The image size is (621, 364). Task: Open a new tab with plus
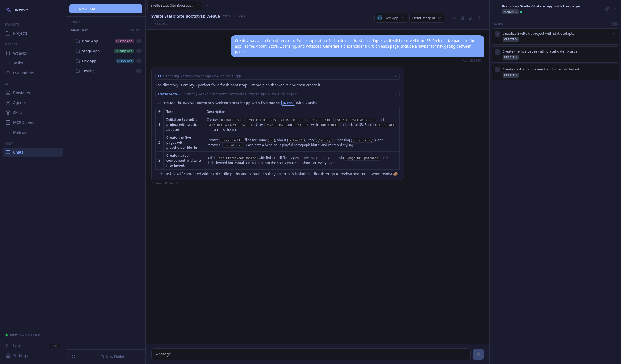207,5
